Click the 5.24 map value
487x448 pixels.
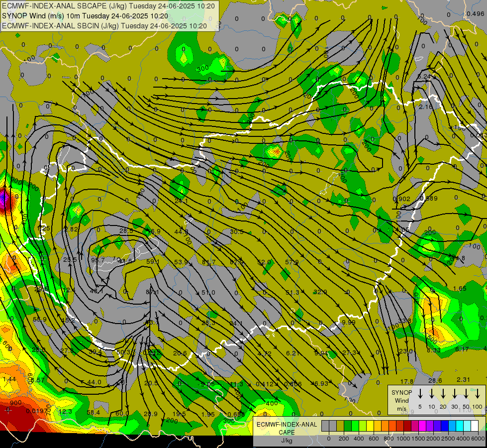425,77
